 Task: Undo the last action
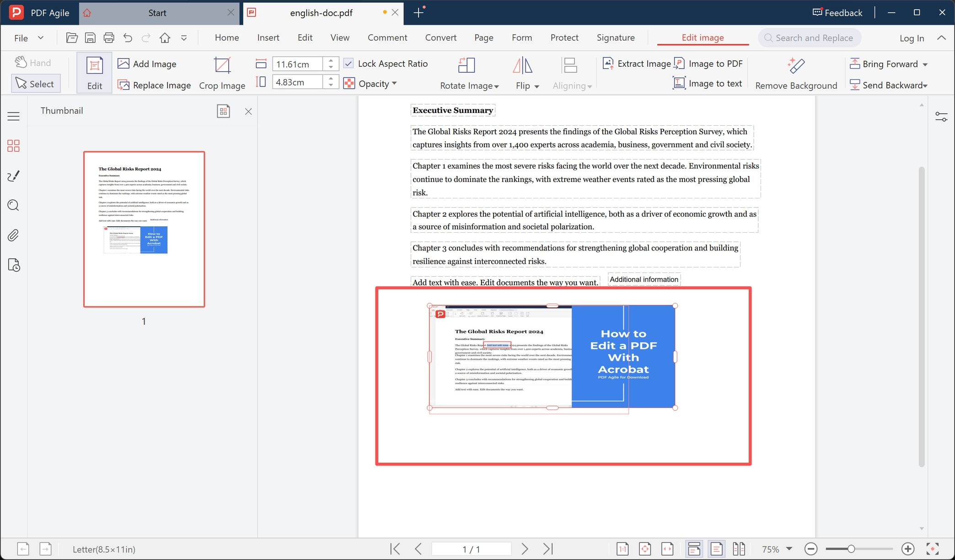click(128, 38)
